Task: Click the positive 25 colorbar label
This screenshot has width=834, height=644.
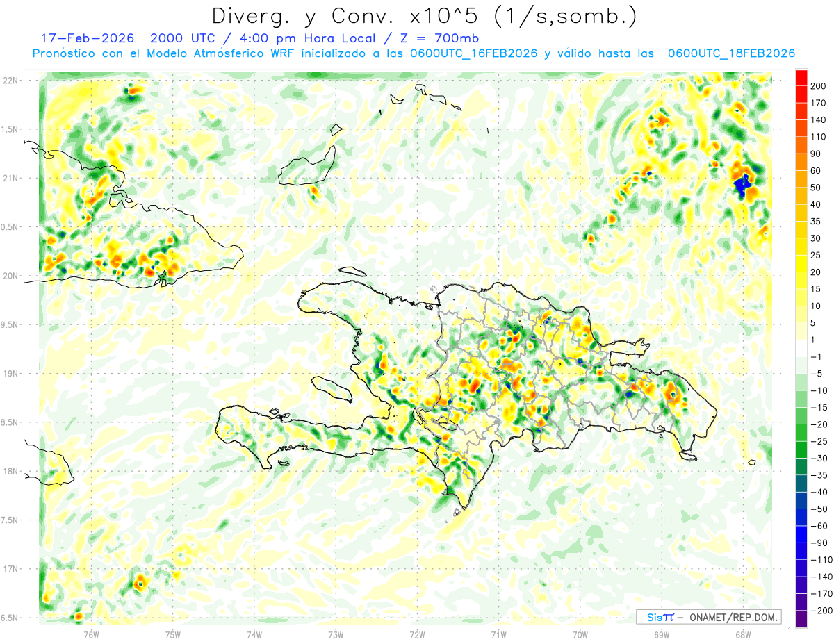Action: coord(816,255)
